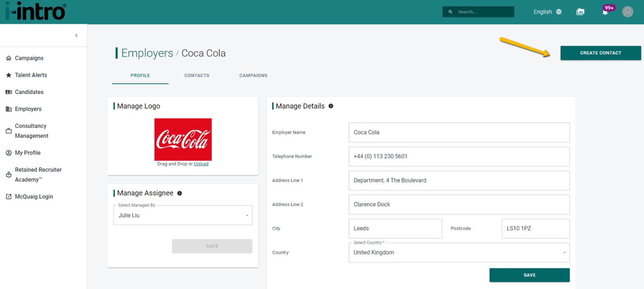Image resolution: width=644 pixels, height=289 pixels.
Task: Click the Manage Assignee info icon
Action: click(179, 193)
